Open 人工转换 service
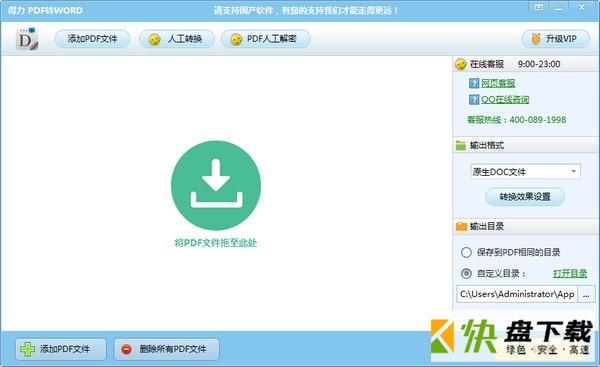 (176, 39)
